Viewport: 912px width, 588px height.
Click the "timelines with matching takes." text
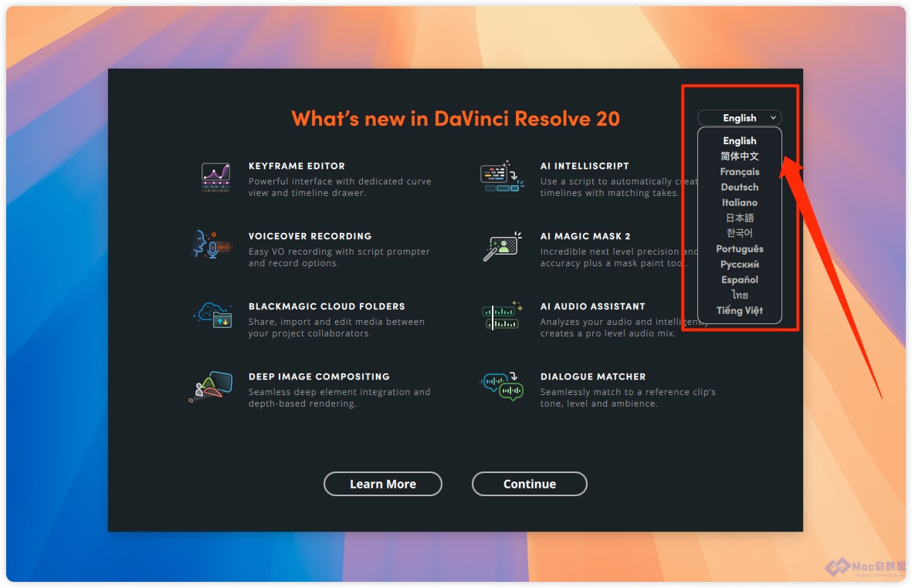tap(609, 193)
